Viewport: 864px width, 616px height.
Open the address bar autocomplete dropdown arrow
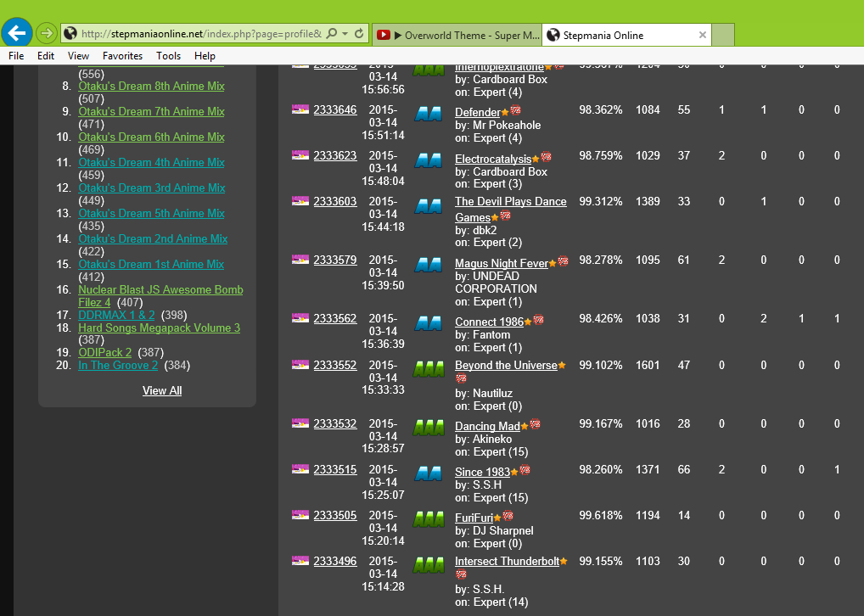click(345, 34)
